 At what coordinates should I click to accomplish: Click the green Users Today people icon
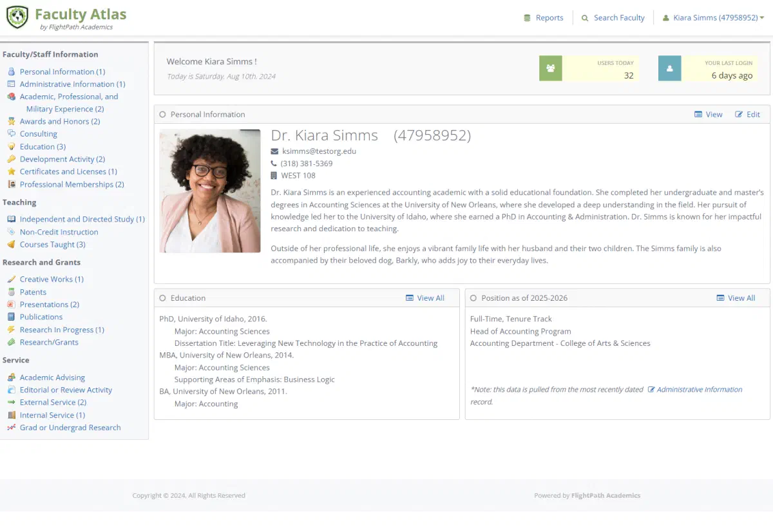[550, 68]
